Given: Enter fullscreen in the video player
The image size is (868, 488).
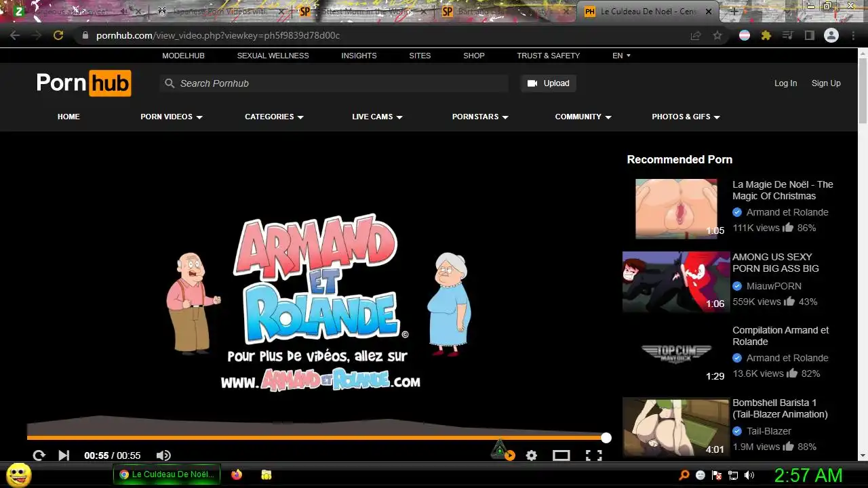Looking at the screenshot, I should click(x=594, y=455).
